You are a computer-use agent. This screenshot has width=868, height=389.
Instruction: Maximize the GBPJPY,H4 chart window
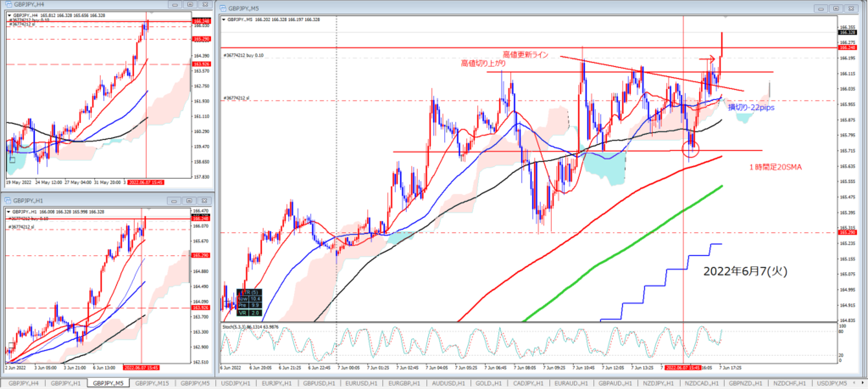point(190,5)
